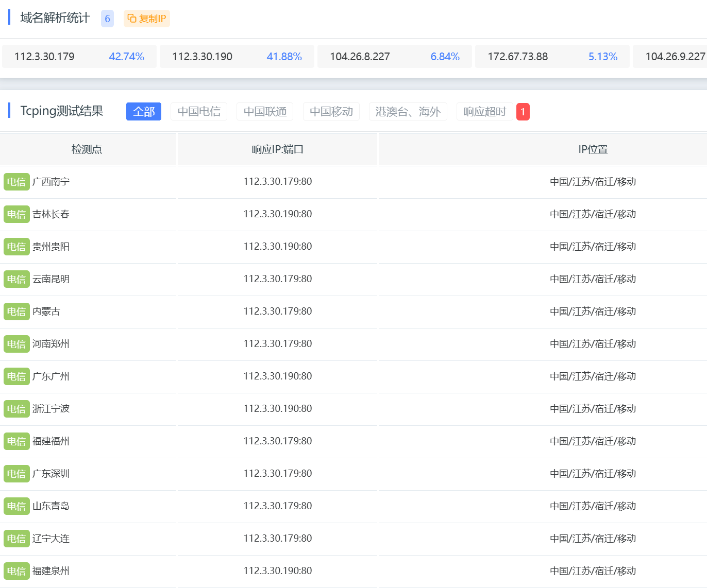Click the response IP for 浙江宁波
Image resolution: width=707 pixels, height=588 pixels.
point(278,408)
